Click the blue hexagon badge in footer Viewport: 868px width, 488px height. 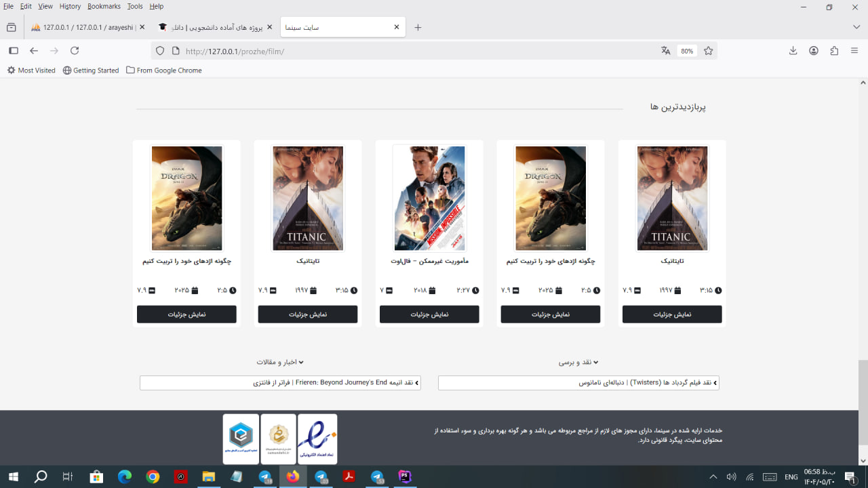pyautogui.click(x=241, y=439)
